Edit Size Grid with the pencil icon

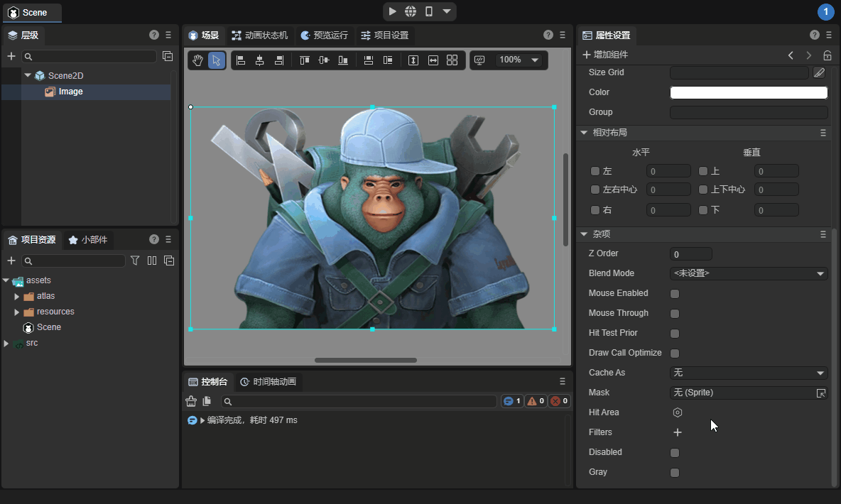(819, 72)
